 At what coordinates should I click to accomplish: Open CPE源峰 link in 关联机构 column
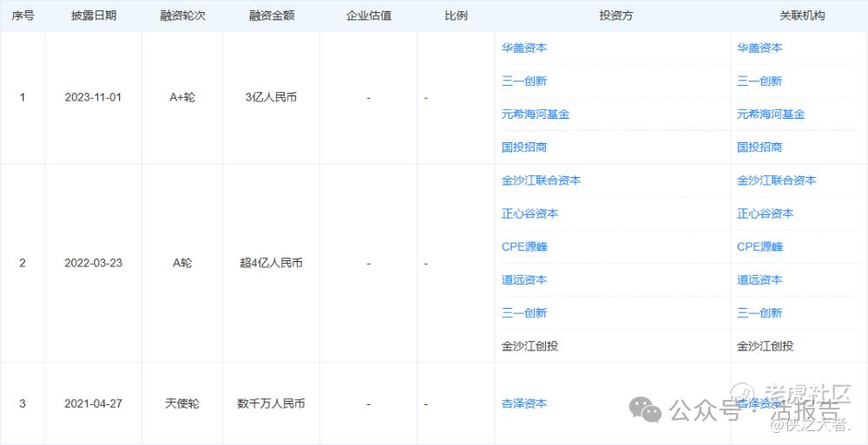760,247
